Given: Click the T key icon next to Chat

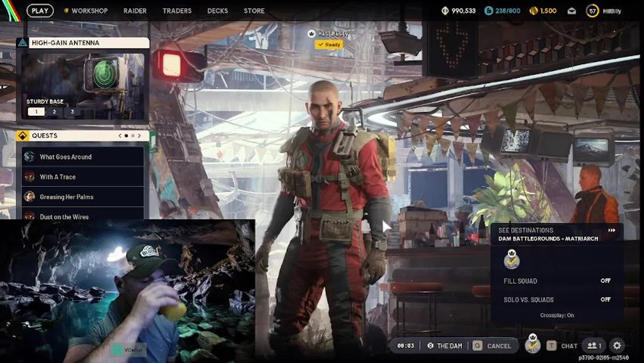Looking at the screenshot, I should point(552,346).
